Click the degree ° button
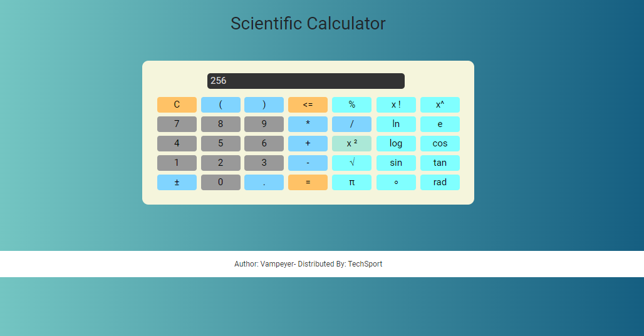The height and width of the screenshot is (336, 644). 396,183
